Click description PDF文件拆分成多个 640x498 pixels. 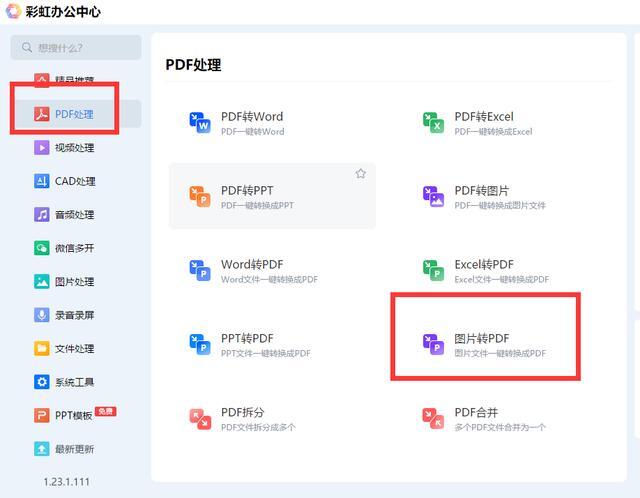(x=258, y=427)
